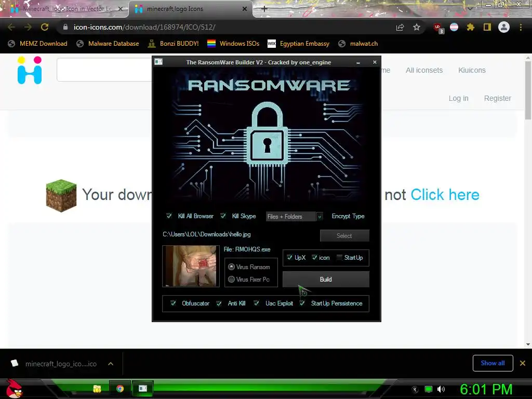
Task: Click the Build button
Action: pyautogui.click(x=326, y=279)
